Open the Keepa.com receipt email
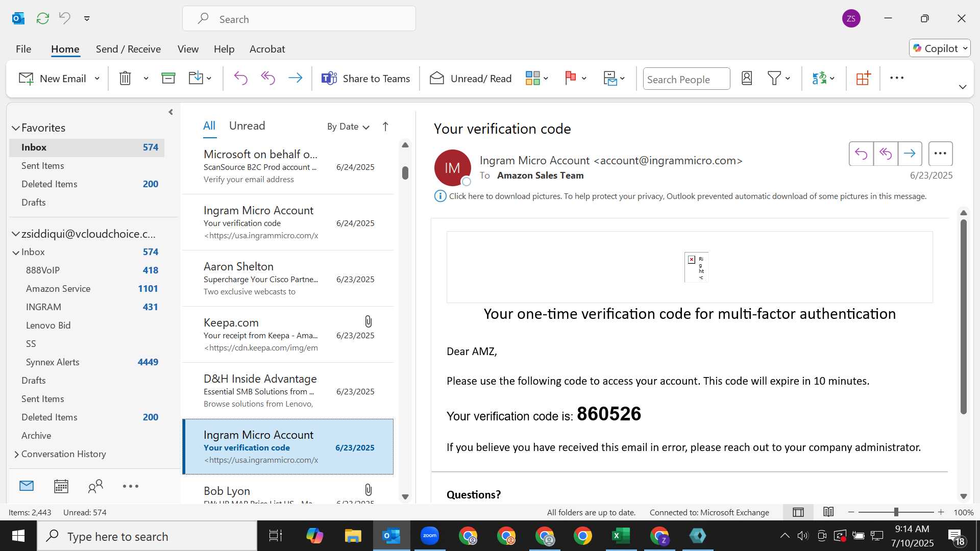The image size is (980, 551). click(288, 335)
